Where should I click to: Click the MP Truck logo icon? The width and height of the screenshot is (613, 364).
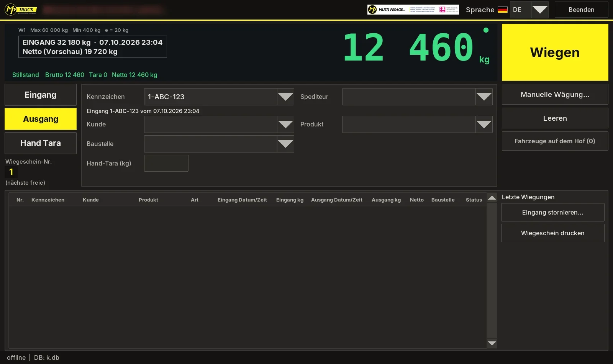coord(21,10)
